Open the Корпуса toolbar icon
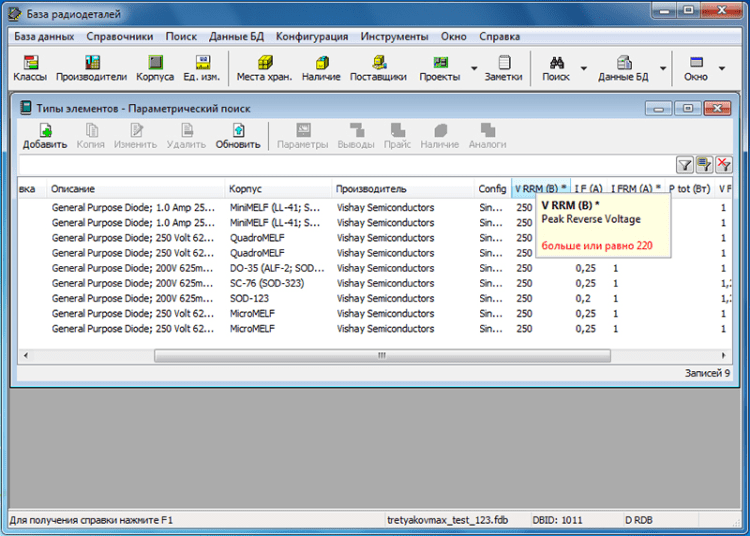 [x=155, y=68]
